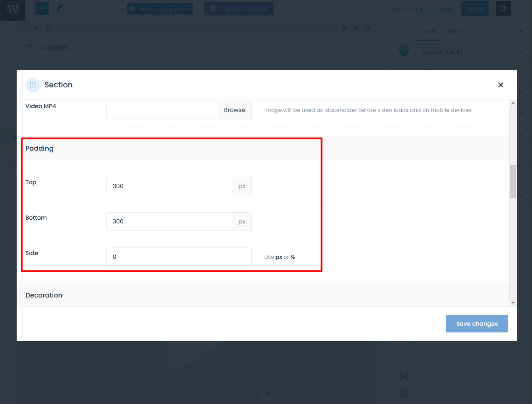532x404 pixels.
Task: Click the px unit label of Bottom field
Action: [242, 221]
